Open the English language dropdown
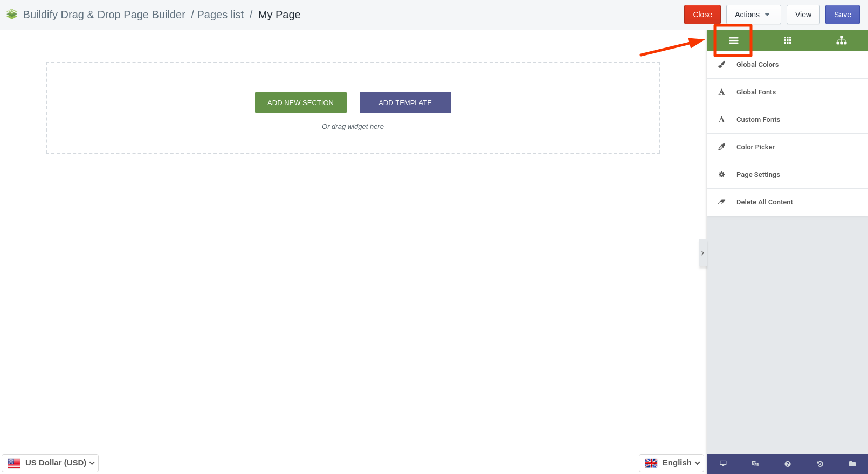The image size is (868, 474). pyautogui.click(x=671, y=463)
